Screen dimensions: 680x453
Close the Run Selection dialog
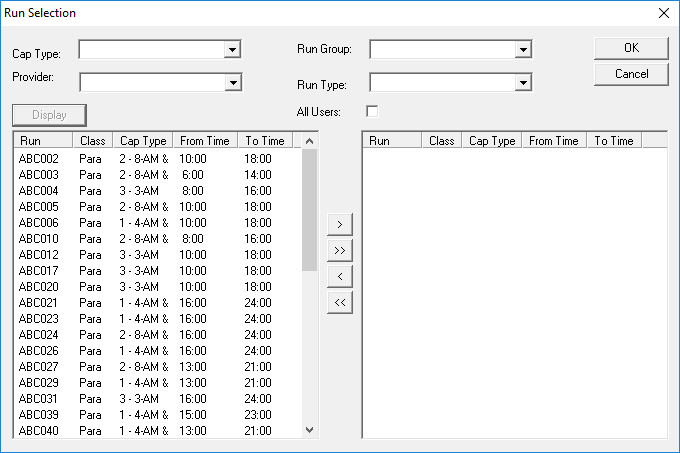tap(664, 13)
